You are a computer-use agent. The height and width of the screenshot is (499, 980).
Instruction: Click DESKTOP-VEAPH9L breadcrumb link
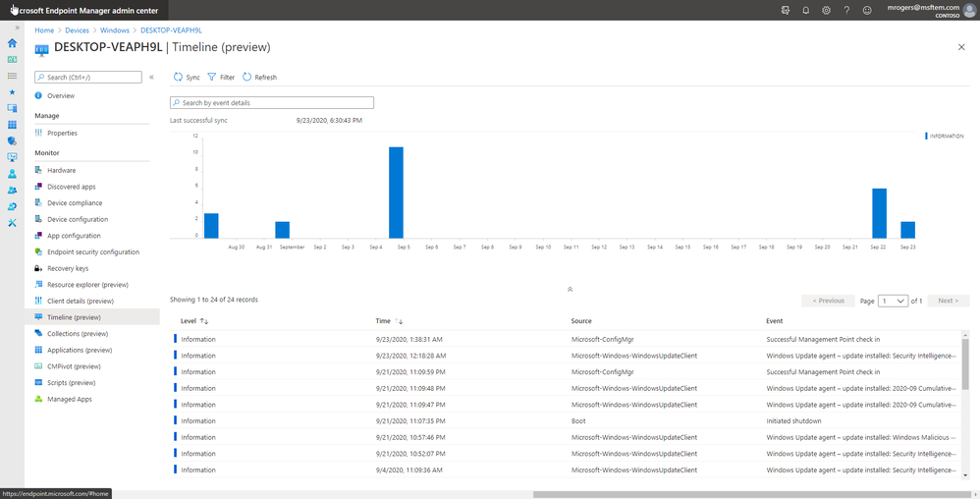click(171, 30)
